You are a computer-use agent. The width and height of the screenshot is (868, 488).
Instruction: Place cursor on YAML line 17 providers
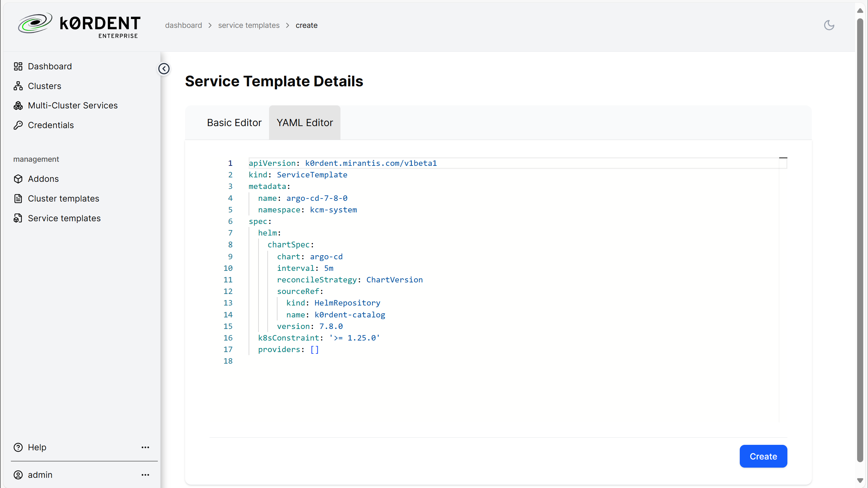tap(288, 349)
